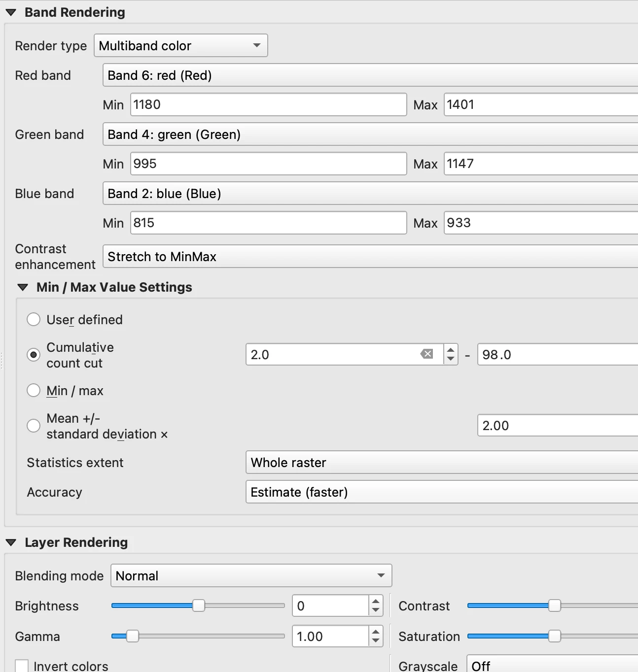638x672 pixels.
Task: Decrease cumulative cut lower value
Action: pos(451,359)
